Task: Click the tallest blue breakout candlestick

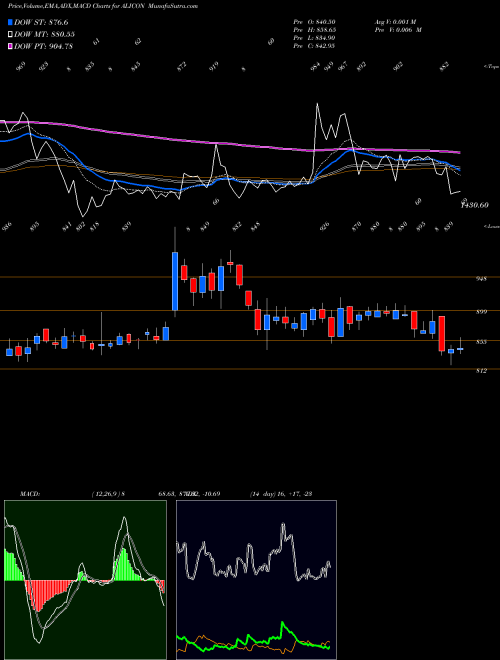Action: pos(175,281)
